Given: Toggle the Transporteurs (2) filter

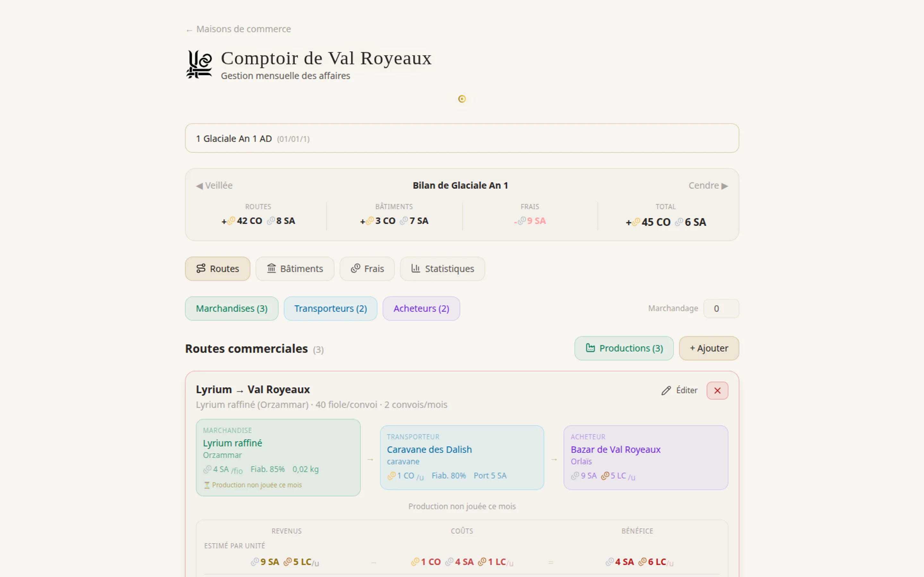Looking at the screenshot, I should tap(330, 308).
